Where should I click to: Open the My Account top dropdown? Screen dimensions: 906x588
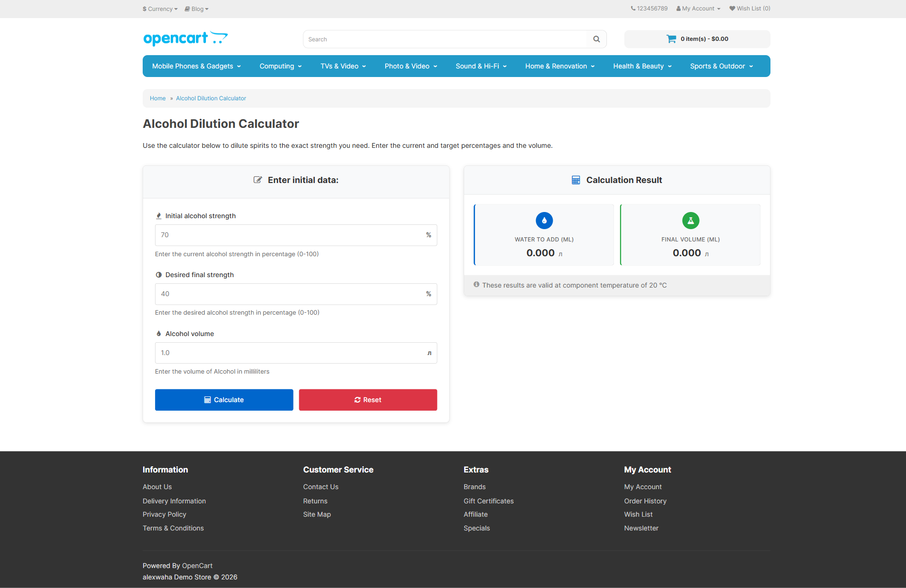[698, 9]
